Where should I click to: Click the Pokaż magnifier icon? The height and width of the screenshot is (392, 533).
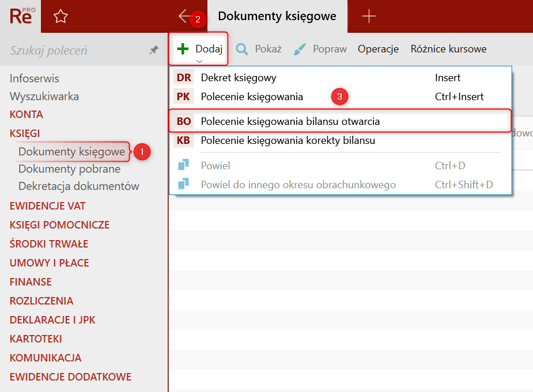click(x=243, y=49)
